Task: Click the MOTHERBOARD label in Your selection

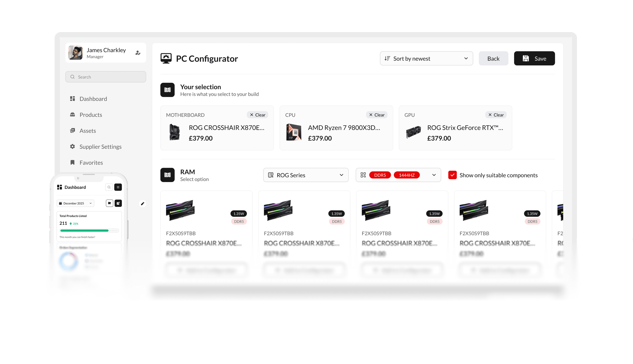Action: [x=185, y=115]
